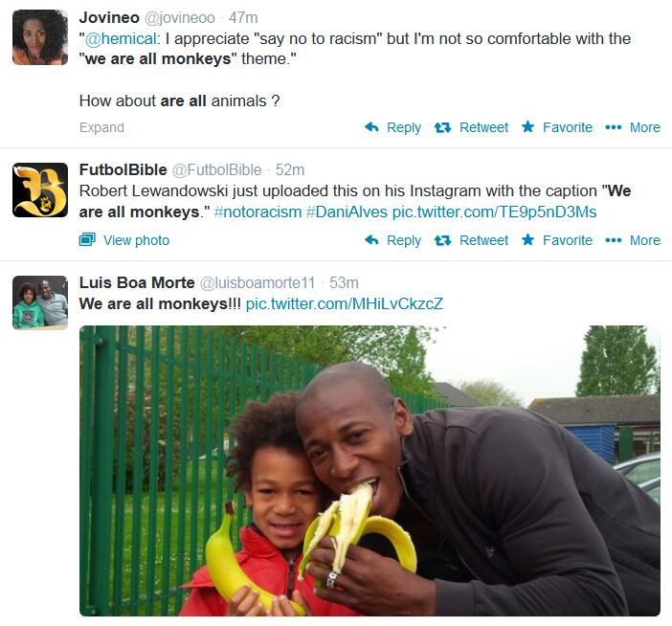Expand Jovineo's tweet
This screenshot has height=626, width=672.
(101, 127)
